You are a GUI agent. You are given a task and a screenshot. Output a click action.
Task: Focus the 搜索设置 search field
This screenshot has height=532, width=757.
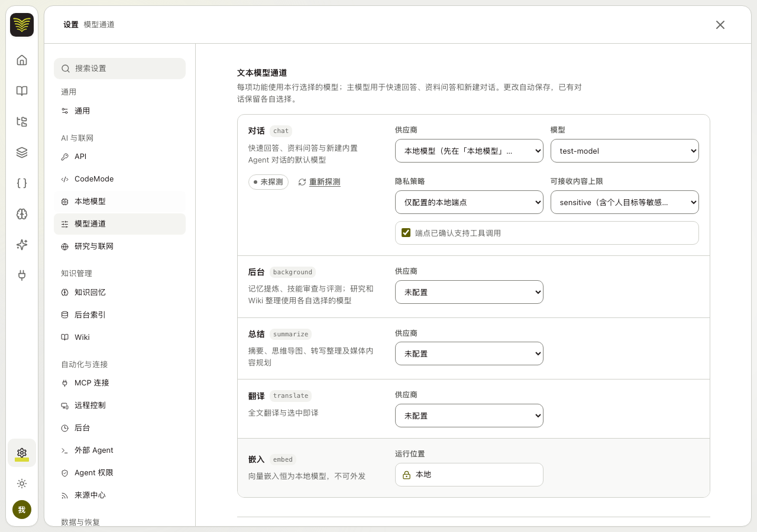click(x=119, y=69)
